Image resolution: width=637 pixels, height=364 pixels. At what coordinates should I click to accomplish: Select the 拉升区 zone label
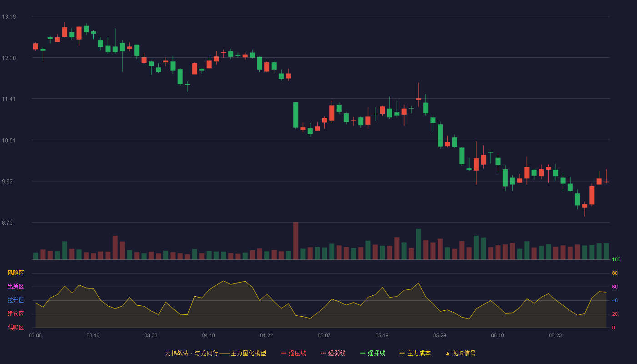(15, 300)
